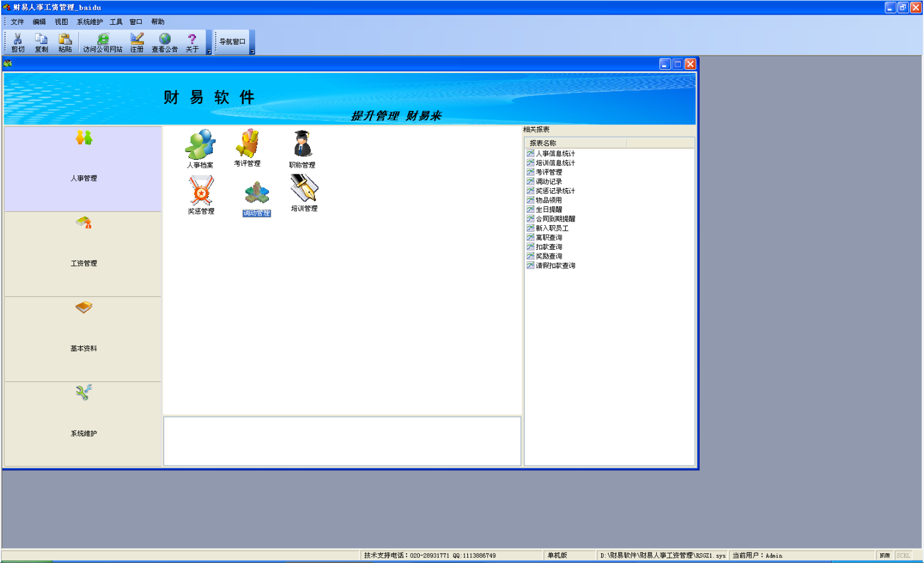Viewport: 924px width, 563px height.
Task: Select the 系统维护 sidebar section
Action: coord(83,424)
